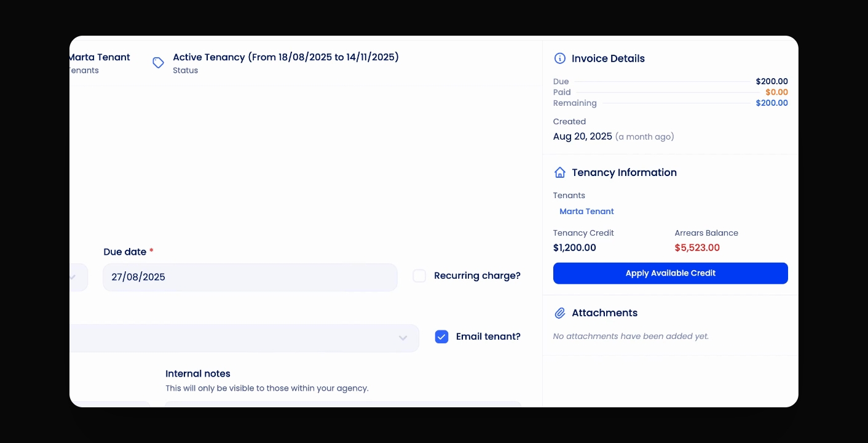This screenshot has height=443, width=868.
Task: Open the dropdown left of Email tenant
Action: click(x=244, y=338)
